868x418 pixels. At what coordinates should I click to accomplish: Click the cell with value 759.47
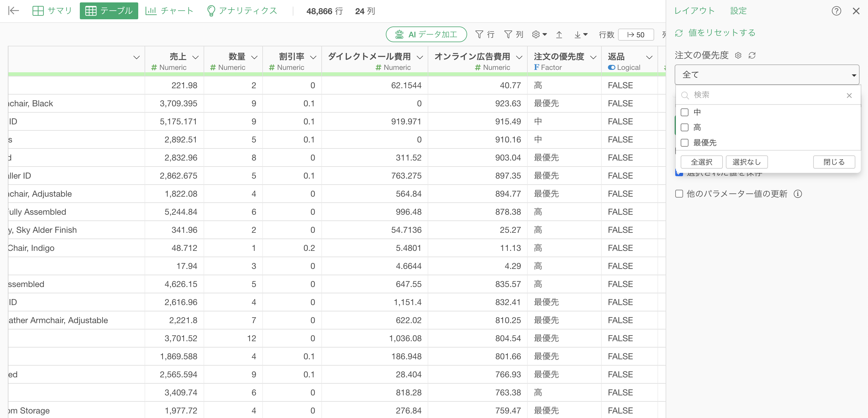(x=477, y=410)
